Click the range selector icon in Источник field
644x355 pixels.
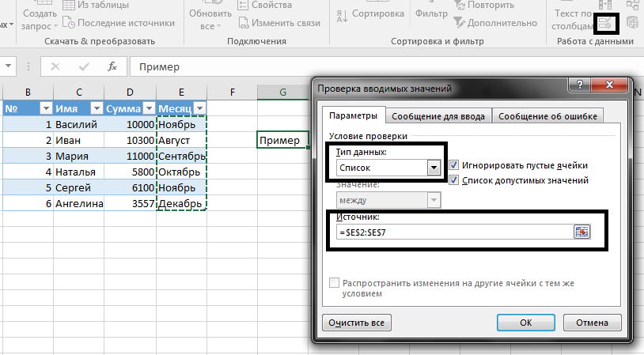coord(582,232)
